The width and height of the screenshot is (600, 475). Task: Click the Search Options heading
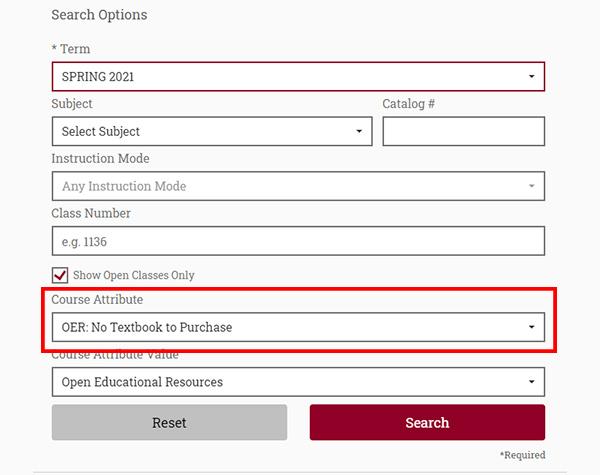coord(99,15)
